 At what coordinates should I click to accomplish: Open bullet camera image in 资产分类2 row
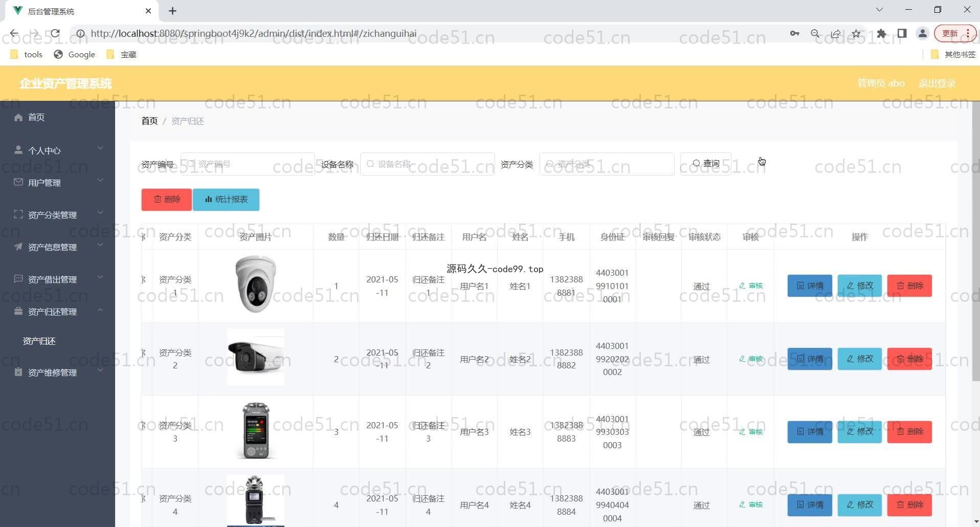255,357
